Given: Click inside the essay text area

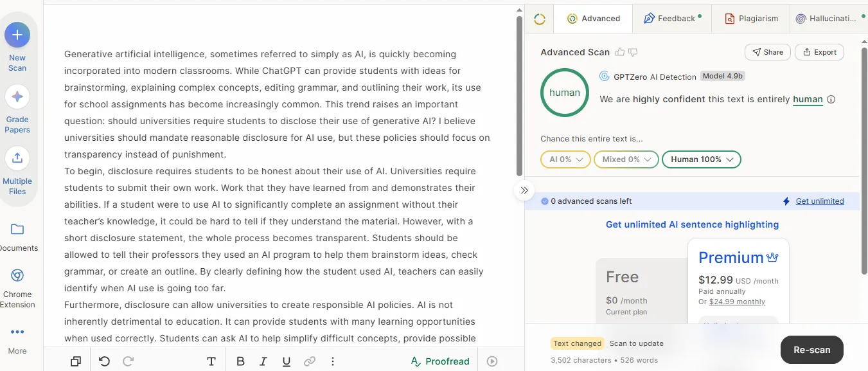Looking at the screenshot, I should tap(278, 193).
